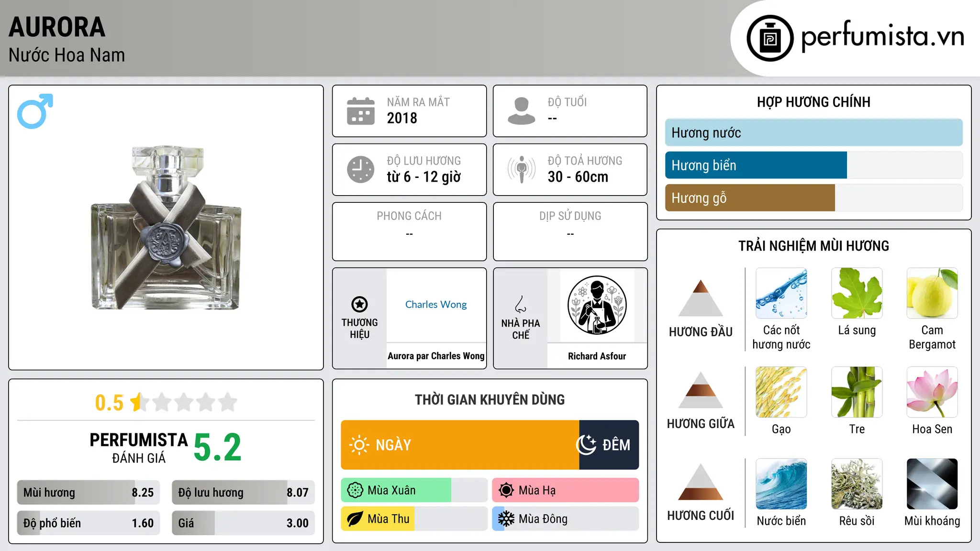Click the sillage icon beside Độ toả hương
Viewport: 980px width, 551px height.
point(521,169)
